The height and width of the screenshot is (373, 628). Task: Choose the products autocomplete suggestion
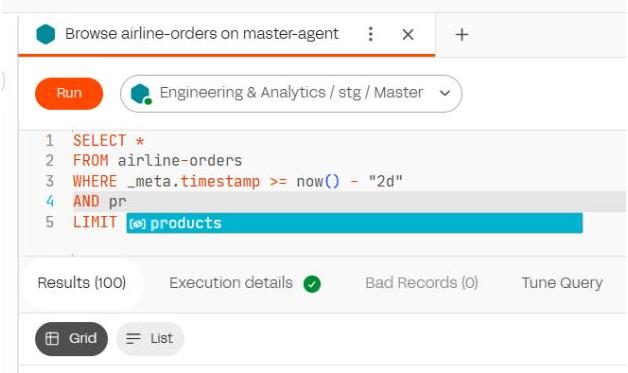point(354,223)
